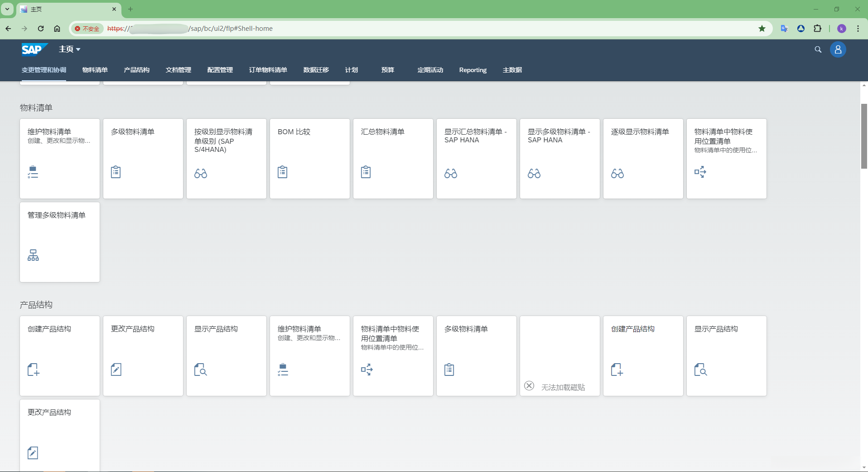This screenshot has width=868, height=472.
Task: Open the 汇总物料清单 tile title
Action: [x=383, y=131]
